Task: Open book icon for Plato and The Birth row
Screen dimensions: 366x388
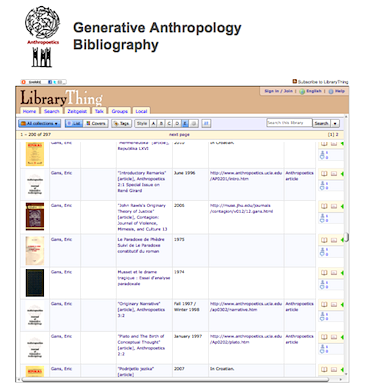Action: (324, 337)
